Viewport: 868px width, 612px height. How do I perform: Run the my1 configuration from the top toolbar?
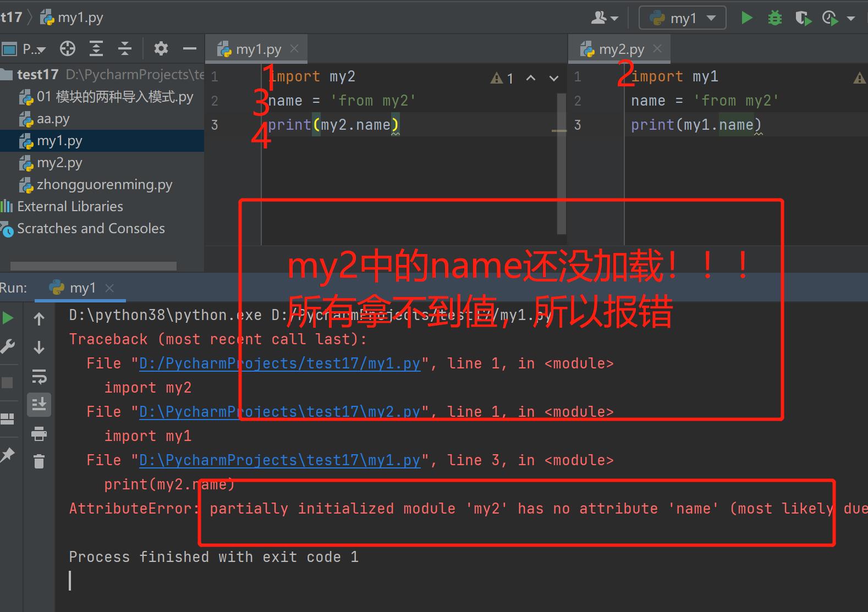(746, 18)
